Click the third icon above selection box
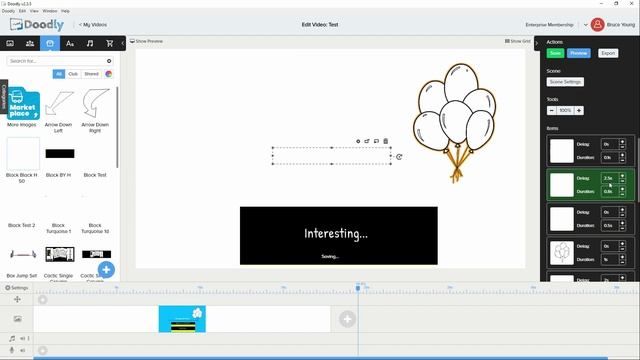This screenshot has width=640, height=360. pyautogui.click(x=376, y=141)
